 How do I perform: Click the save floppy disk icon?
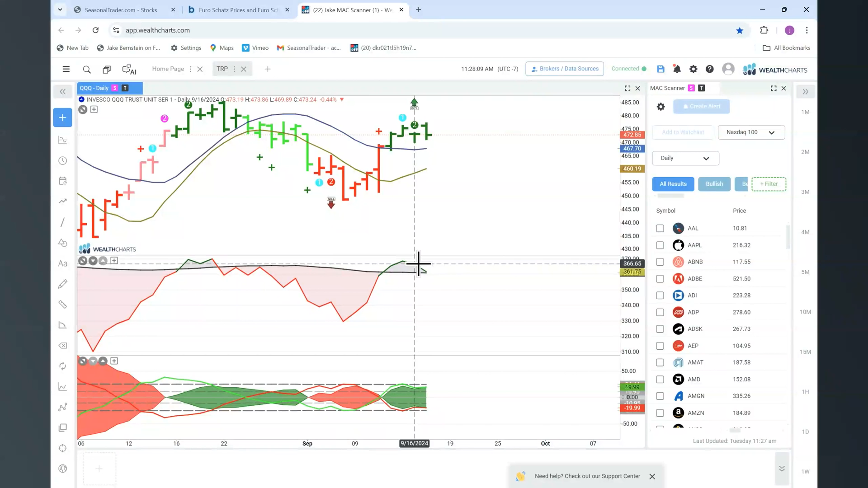click(660, 69)
